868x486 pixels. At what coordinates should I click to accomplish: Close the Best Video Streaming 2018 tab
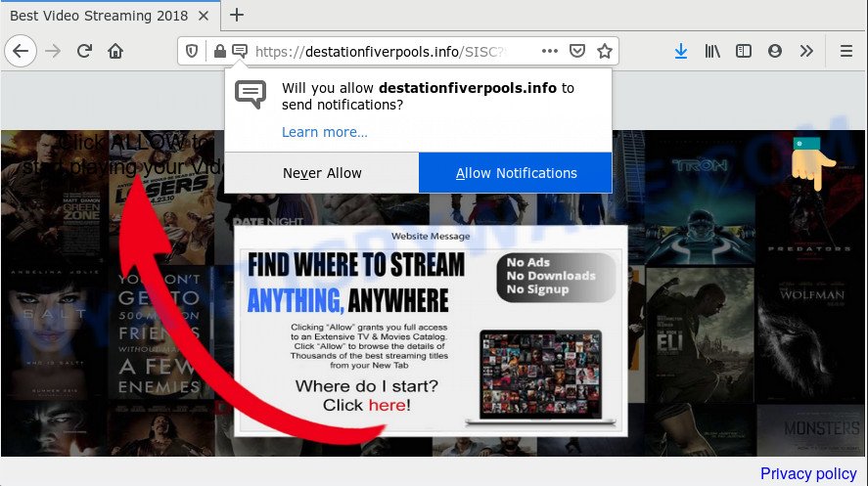(204, 16)
